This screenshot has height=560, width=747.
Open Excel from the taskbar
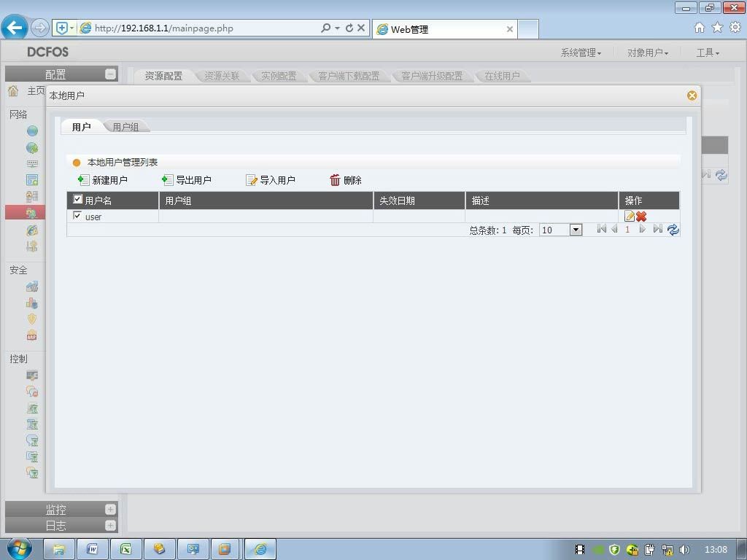[125, 549]
